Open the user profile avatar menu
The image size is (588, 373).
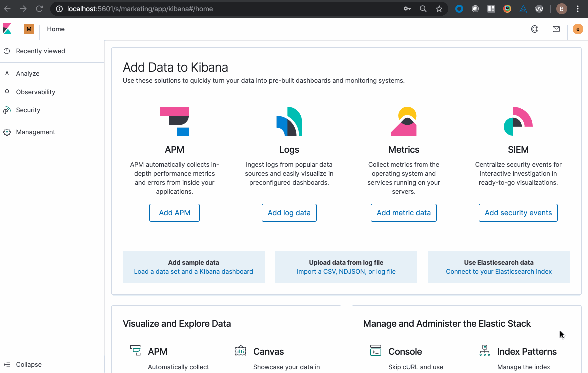[x=578, y=29]
